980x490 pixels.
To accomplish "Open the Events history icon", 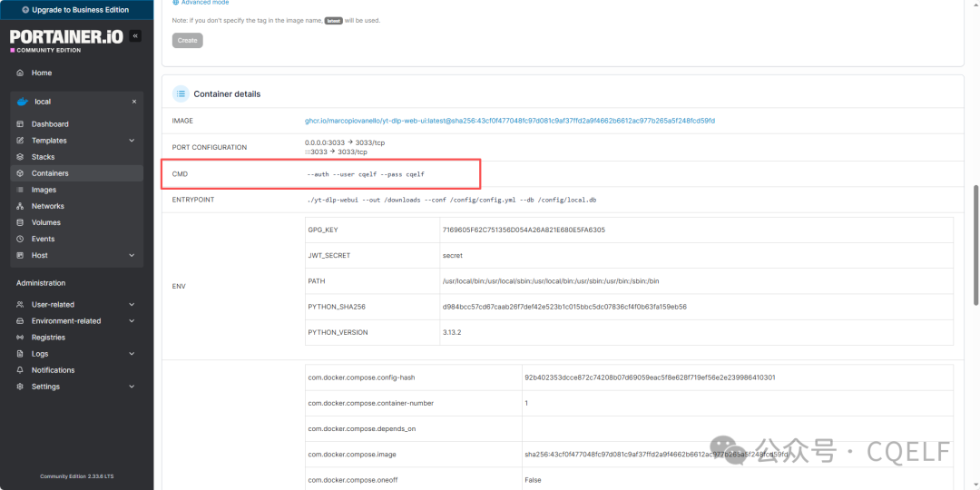I will pyautogui.click(x=20, y=239).
